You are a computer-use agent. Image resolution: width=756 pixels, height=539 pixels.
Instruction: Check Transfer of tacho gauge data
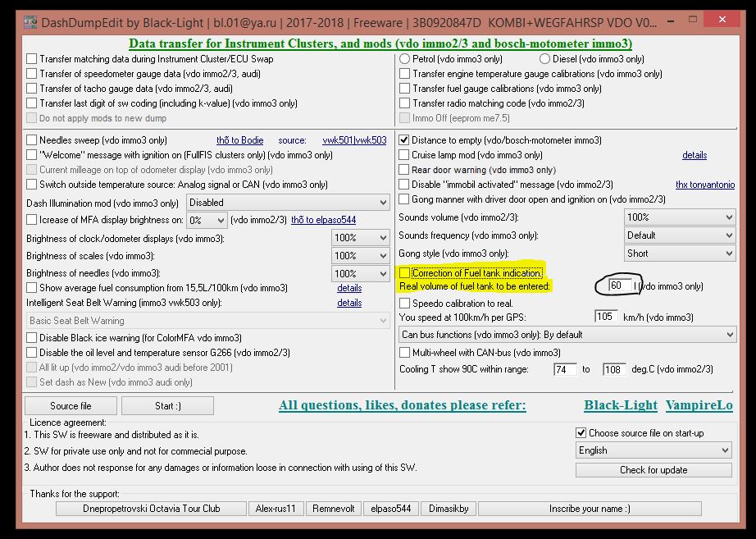click(x=32, y=89)
